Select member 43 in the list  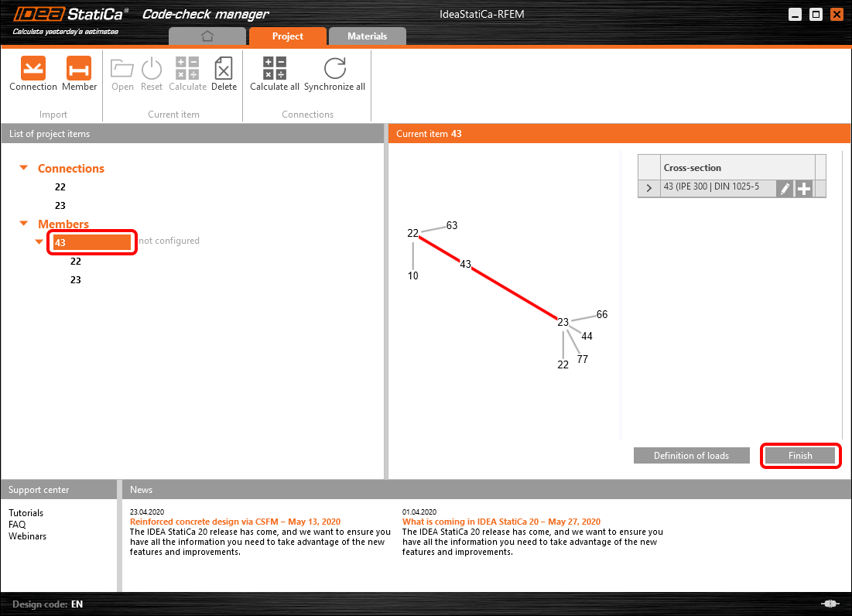(x=92, y=242)
